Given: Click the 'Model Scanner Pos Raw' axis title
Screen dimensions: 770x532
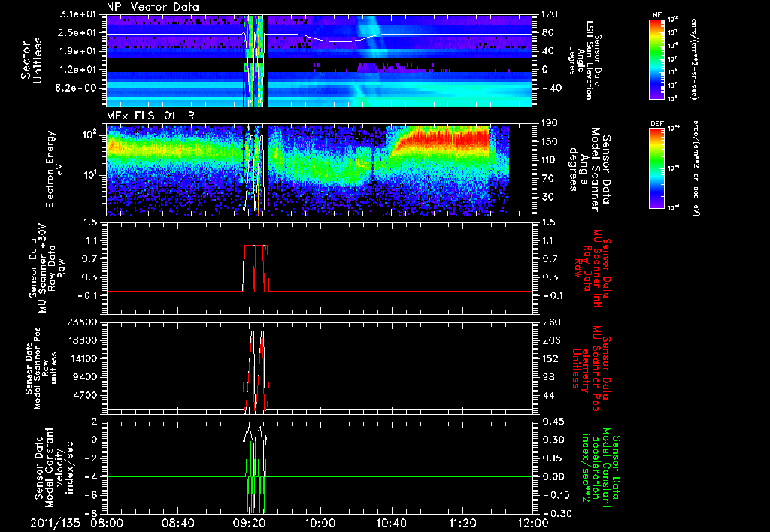Looking at the screenshot, I should point(41,368).
